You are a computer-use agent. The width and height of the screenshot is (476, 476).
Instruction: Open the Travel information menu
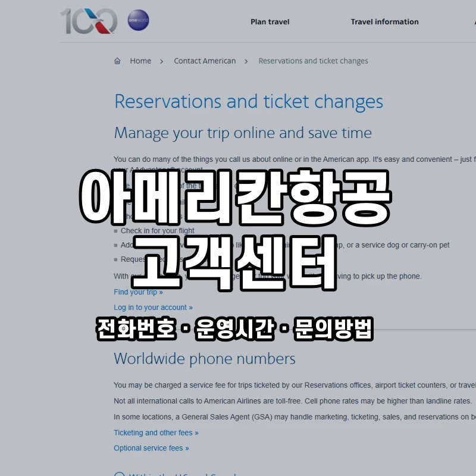(x=384, y=22)
